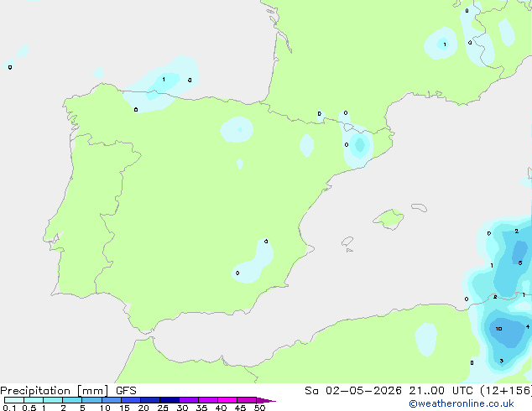Image resolution: width=532 pixels, height=411 pixels.
Task: Click the Ibiza island outline
Action: (347, 242)
